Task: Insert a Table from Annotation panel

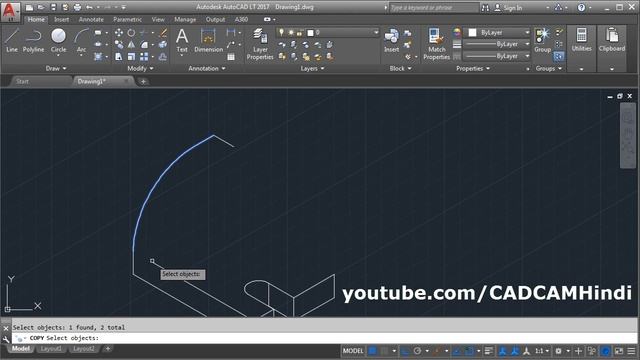Action: pyautogui.click(x=231, y=57)
